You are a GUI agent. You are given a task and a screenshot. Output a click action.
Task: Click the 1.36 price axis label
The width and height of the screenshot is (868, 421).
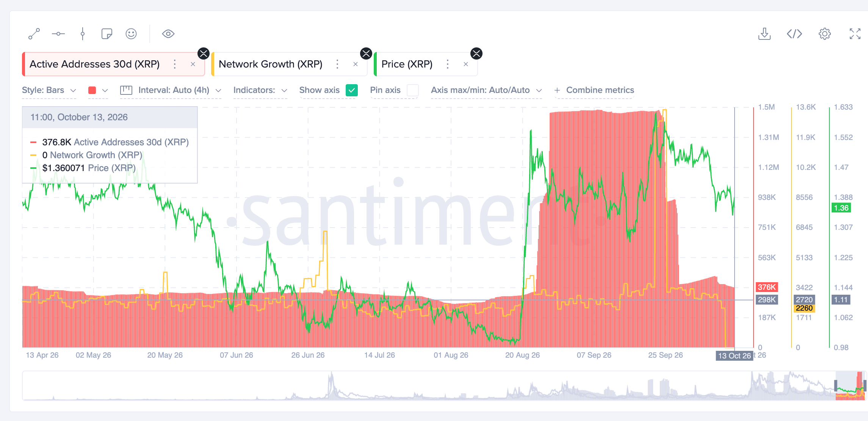coord(841,208)
